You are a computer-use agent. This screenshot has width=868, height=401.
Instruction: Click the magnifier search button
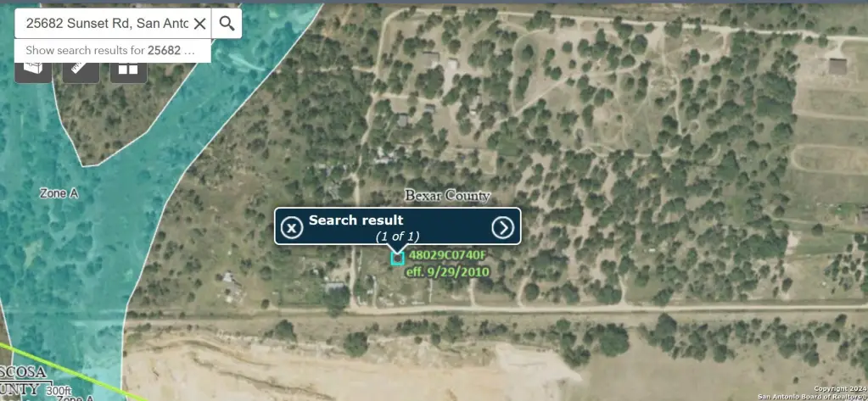click(x=227, y=23)
